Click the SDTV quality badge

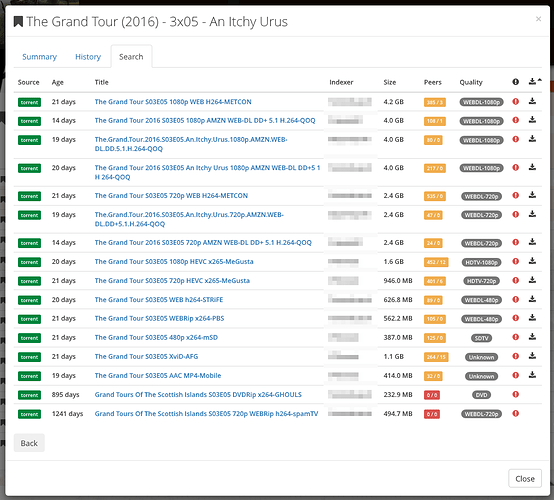481,338
